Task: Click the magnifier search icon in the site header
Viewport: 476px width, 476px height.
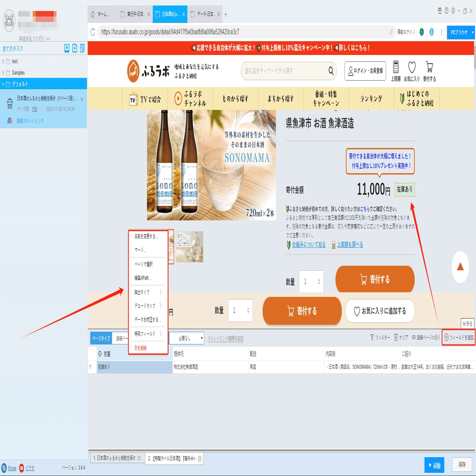Action: point(331,71)
